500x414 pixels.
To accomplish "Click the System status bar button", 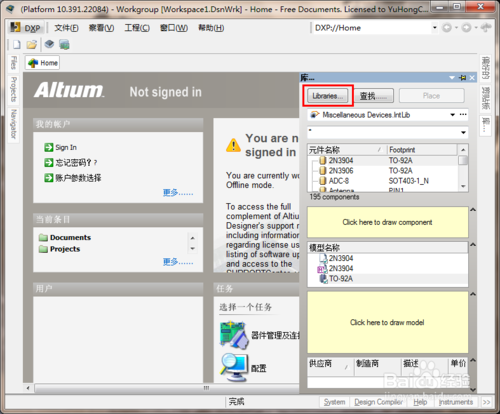I will click(x=334, y=402).
